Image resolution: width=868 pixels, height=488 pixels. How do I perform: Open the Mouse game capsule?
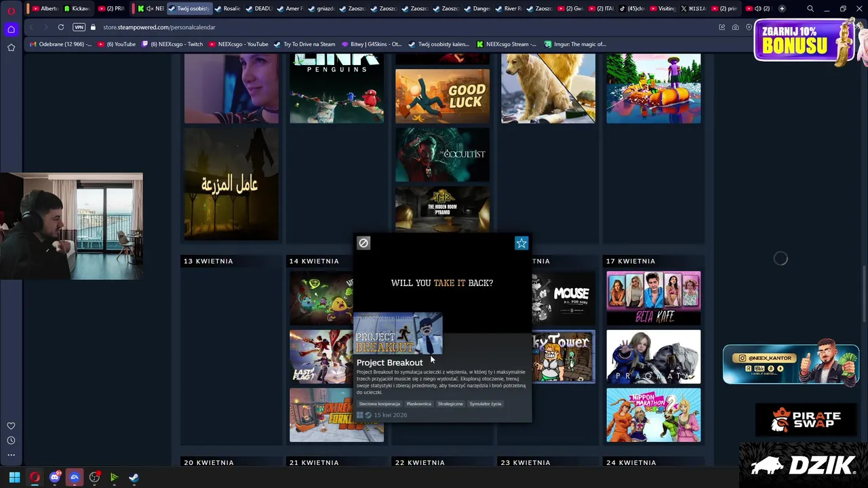(x=564, y=298)
